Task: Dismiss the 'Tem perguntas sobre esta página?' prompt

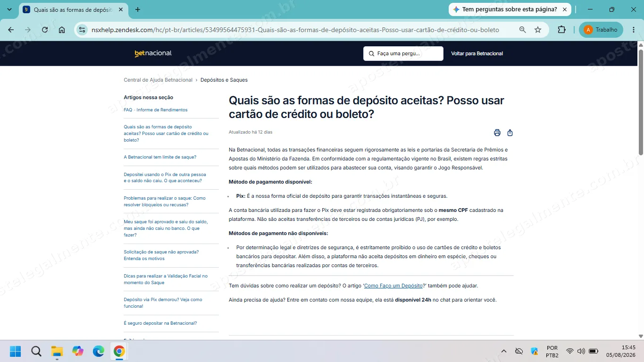Action: [x=565, y=9]
